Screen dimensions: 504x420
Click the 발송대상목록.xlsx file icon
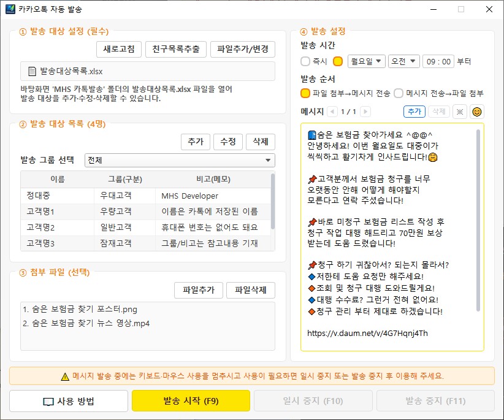(x=32, y=71)
